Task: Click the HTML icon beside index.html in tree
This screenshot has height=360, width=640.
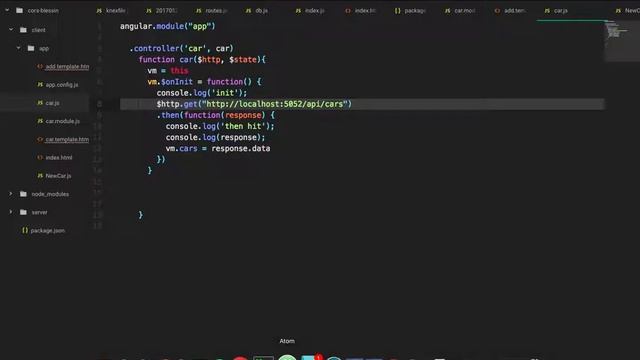Action: [x=40, y=158]
